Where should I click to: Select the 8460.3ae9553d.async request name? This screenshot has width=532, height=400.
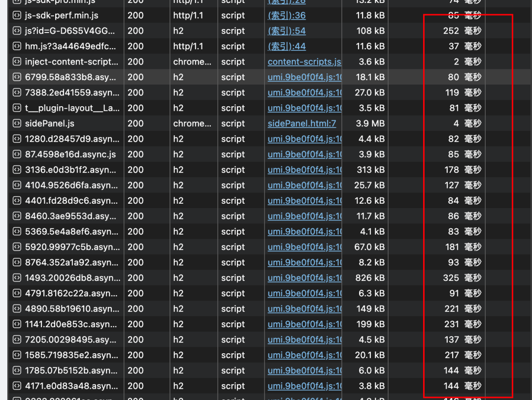point(70,216)
